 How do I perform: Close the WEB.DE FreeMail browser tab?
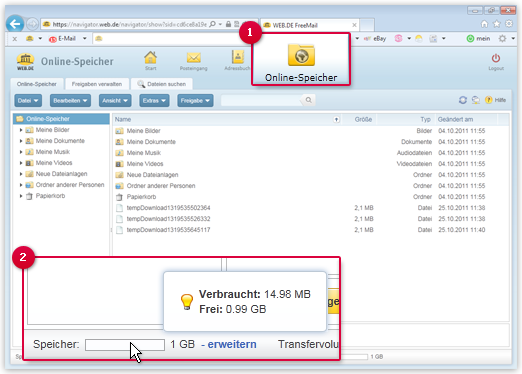click(x=354, y=25)
